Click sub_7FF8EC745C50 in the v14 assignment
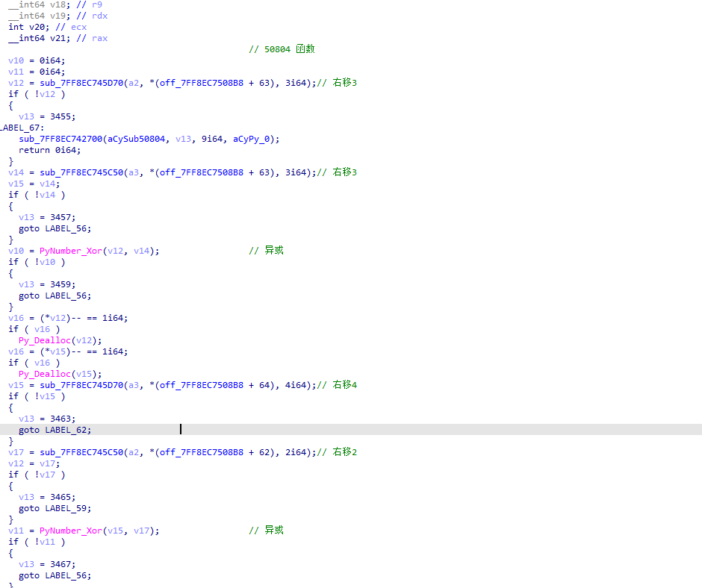The height and width of the screenshot is (588, 702). tap(74, 172)
